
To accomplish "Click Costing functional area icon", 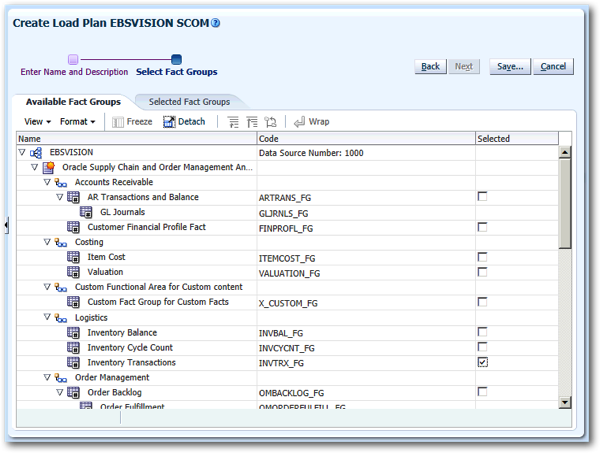I will click(x=61, y=243).
